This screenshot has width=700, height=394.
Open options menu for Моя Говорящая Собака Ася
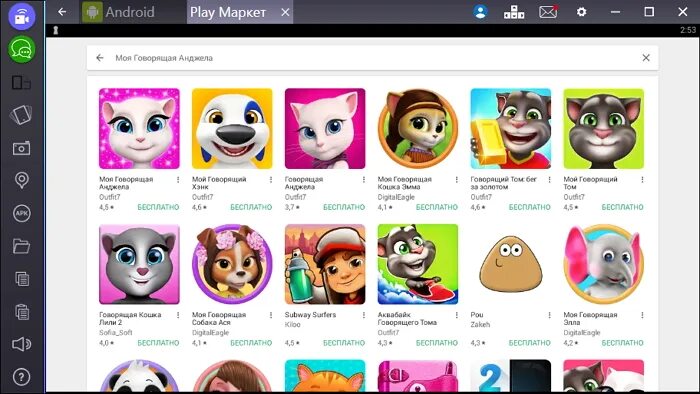271,315
